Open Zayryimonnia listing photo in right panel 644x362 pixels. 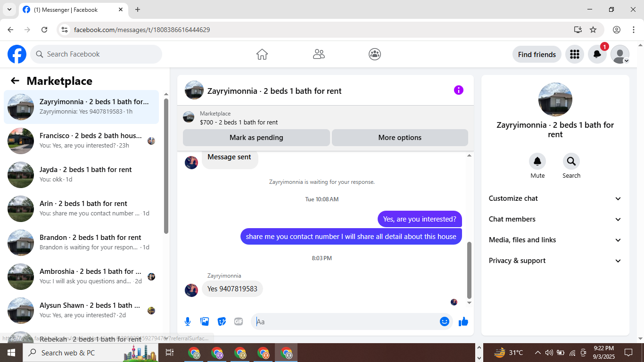555,99
